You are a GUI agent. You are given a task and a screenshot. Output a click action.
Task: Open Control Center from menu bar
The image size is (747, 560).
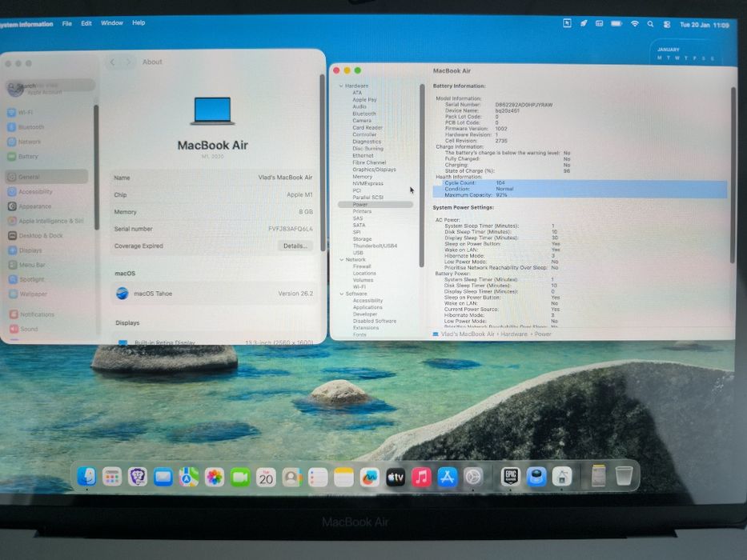[x=666, y=24]
